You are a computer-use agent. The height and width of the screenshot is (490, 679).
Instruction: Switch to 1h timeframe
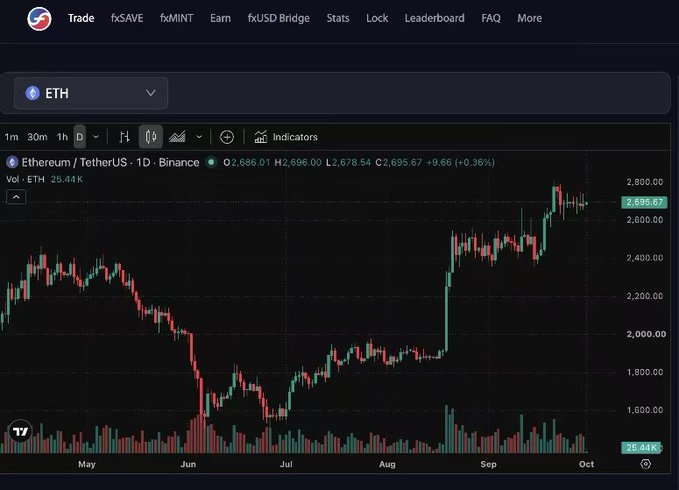(x=62, y=137)
